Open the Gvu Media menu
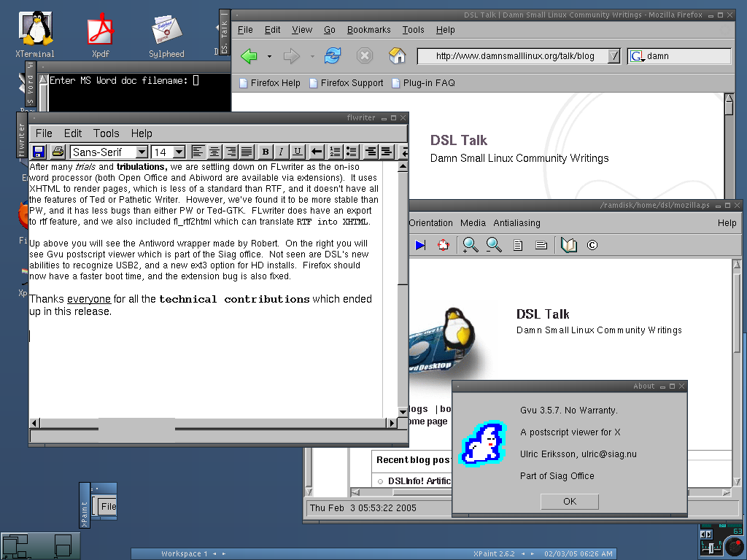 (473, 223)
